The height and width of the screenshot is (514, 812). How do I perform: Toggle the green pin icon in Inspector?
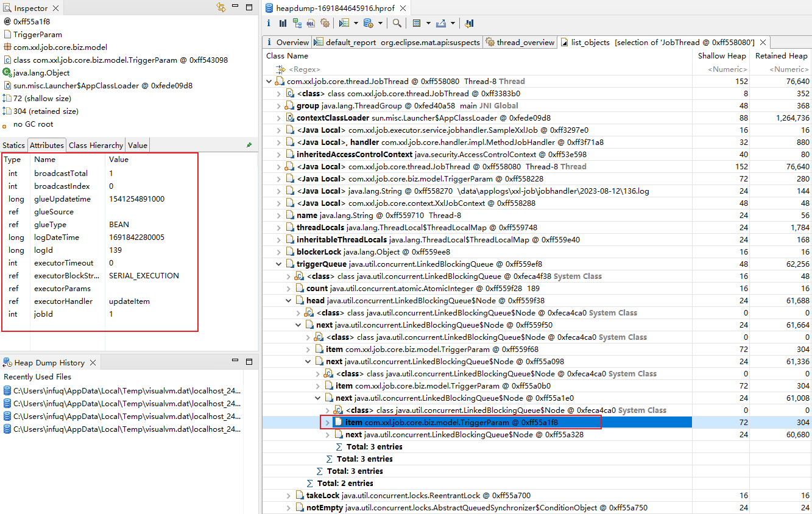(x=249, y=146)
